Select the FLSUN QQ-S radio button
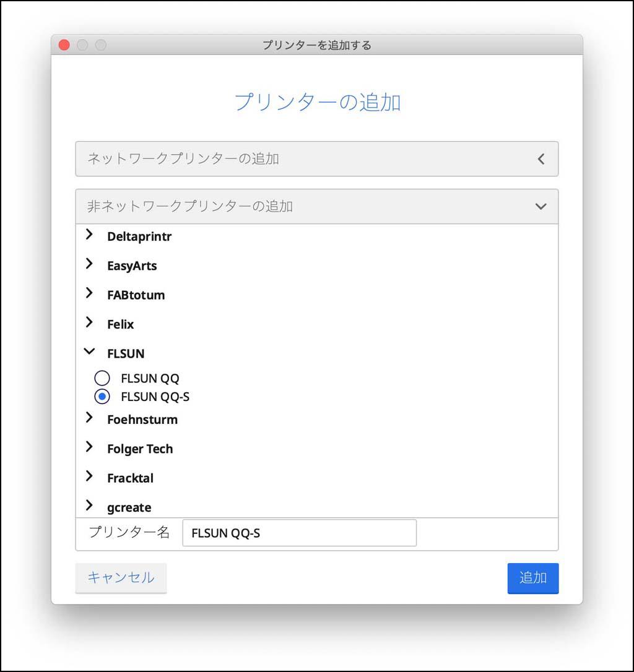Screen dimensions: 634x672 click(x=102, y=397)
